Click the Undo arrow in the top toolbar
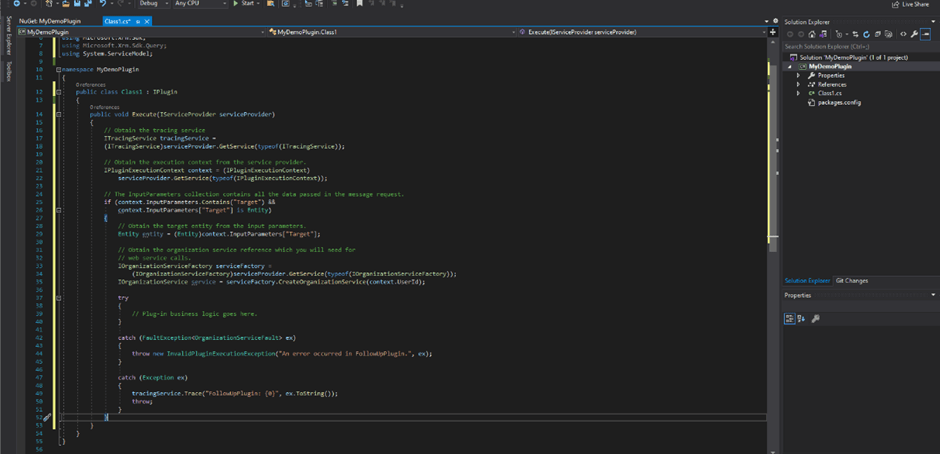The width and height of the screenshot is (940, 454). tap(102, 4)
